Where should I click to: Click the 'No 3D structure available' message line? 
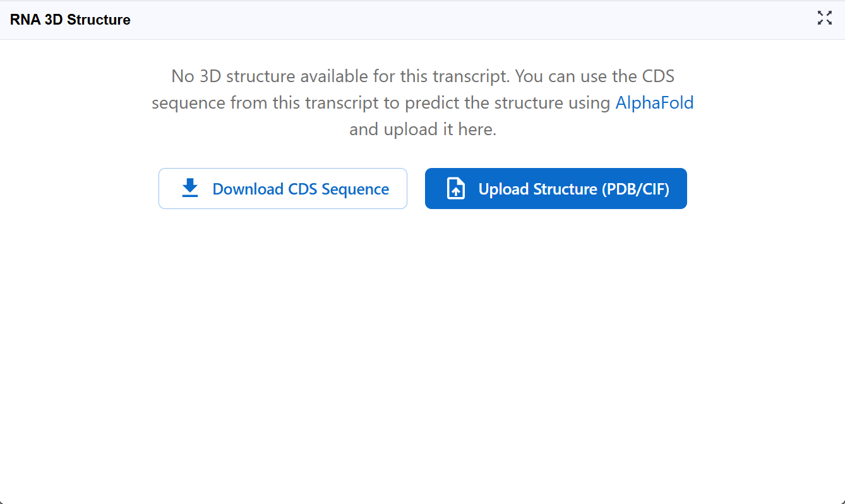coord(422,76)
